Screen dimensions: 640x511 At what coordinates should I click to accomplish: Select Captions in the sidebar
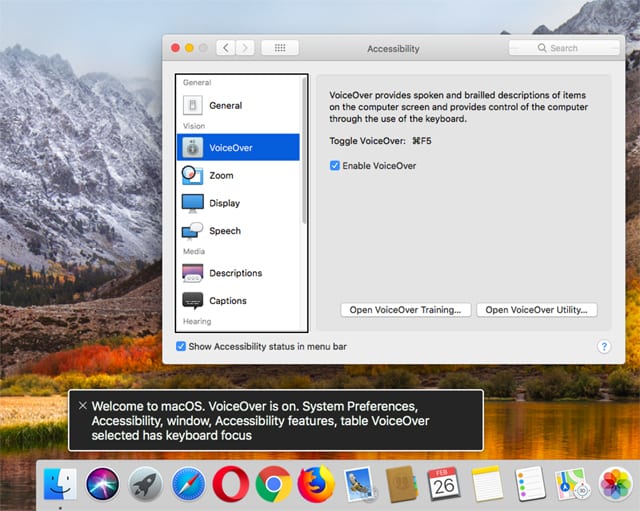[238, 301]
